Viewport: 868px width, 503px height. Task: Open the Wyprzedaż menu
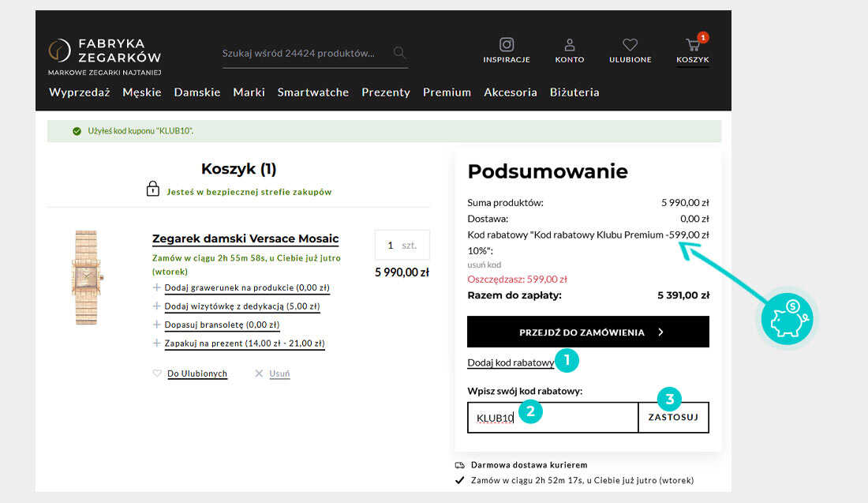[x=79, y=92]
